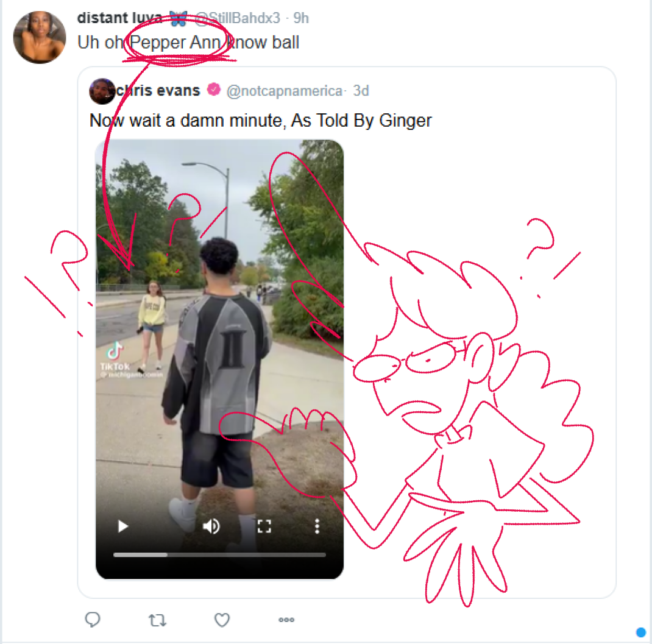Open the @StillBahdx3 handle link
The image size is (652, 644).
click(238, 18)
